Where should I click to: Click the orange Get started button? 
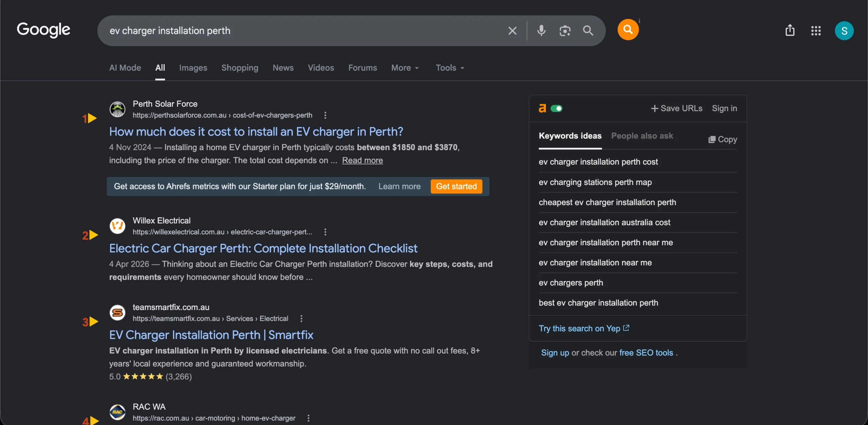point(456,186)
